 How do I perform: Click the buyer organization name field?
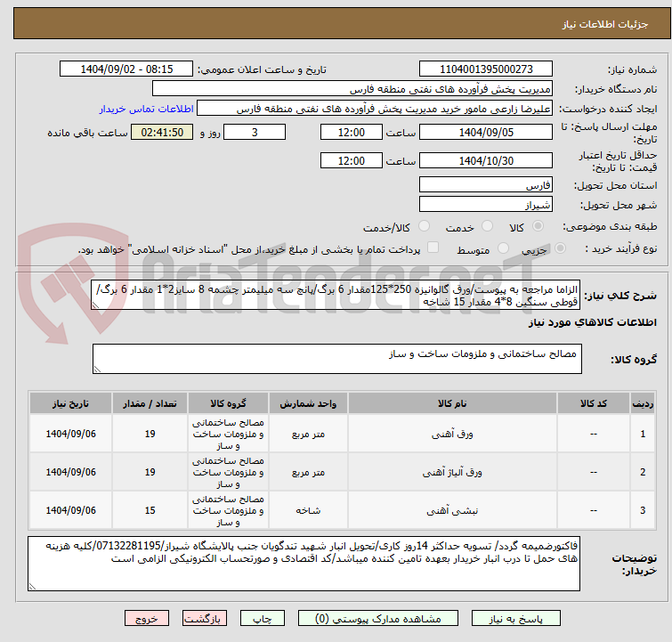pos(352,89)
